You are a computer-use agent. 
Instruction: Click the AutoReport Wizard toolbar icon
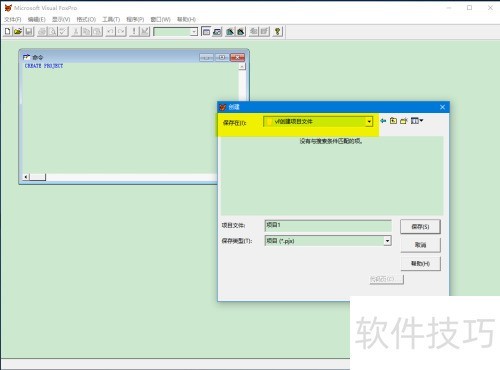pyautogui.click(x=264, y=32)
